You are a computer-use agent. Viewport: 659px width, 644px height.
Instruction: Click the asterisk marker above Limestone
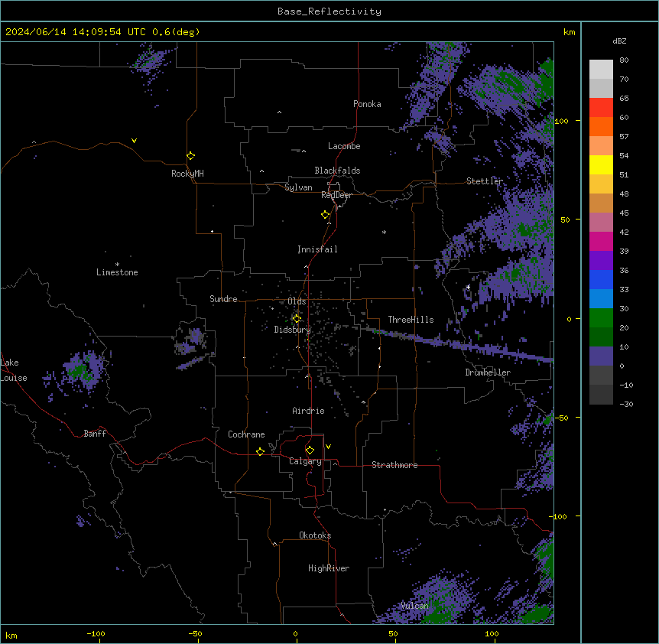click(x=117, y=265)
